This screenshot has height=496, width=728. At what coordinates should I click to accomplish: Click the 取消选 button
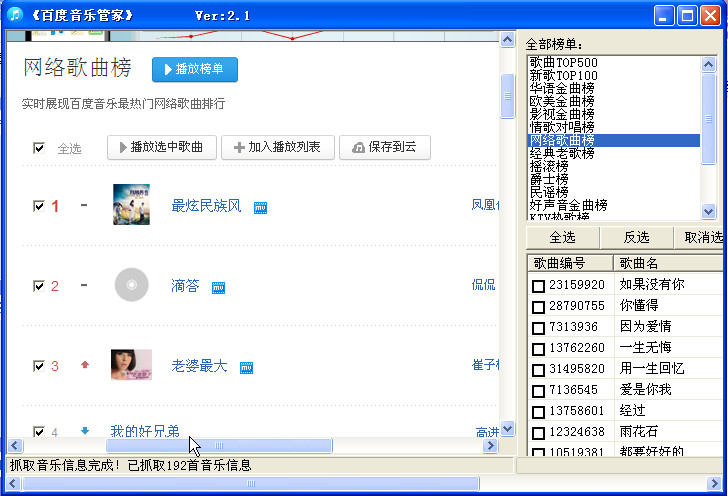[699, 237]
